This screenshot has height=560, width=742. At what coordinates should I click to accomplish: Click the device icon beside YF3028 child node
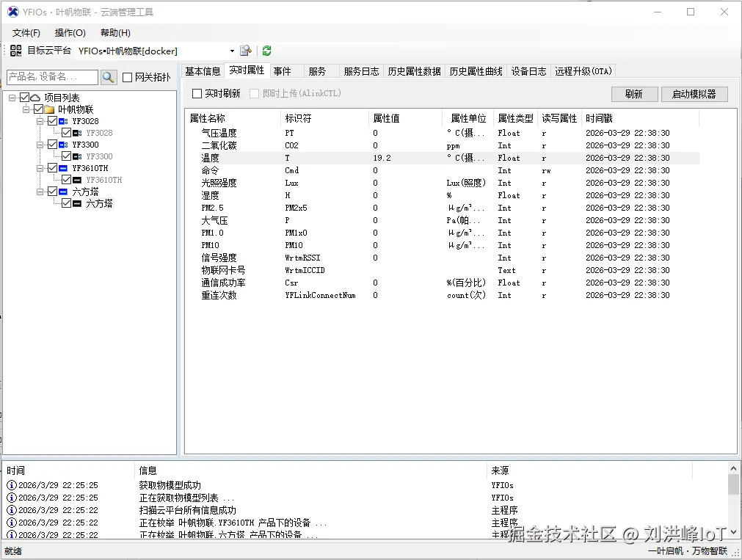pyautogui.click(x=77, y=133)
